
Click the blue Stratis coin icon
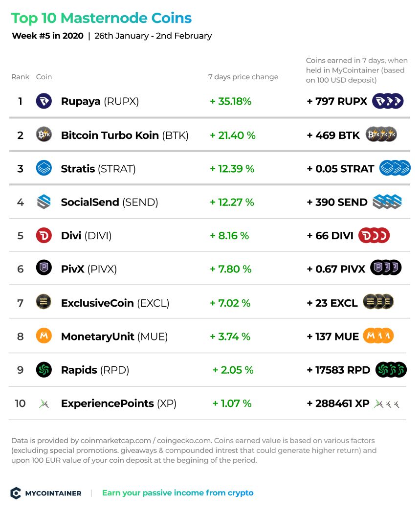tap(44, 168)
